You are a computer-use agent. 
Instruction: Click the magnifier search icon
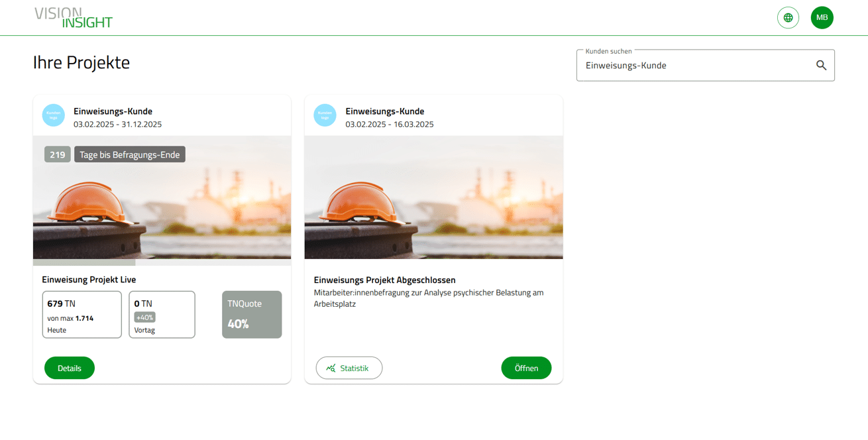tap(821, 66)
